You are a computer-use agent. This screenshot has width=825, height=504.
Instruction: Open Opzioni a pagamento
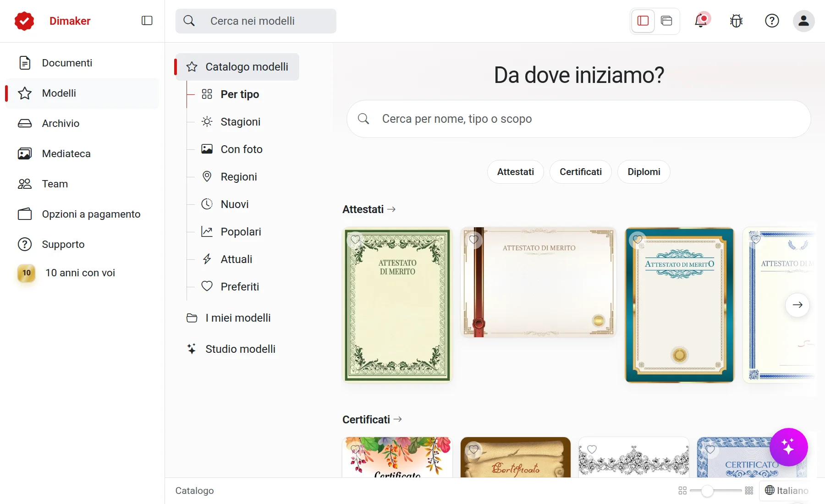(x=82, y=214)
